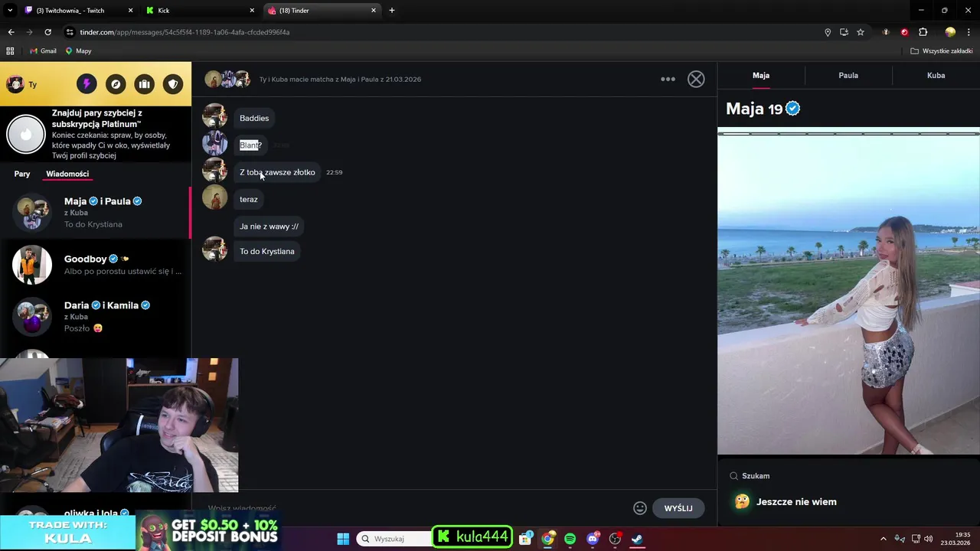Open the emoji picker smiley

click(640, 508)
